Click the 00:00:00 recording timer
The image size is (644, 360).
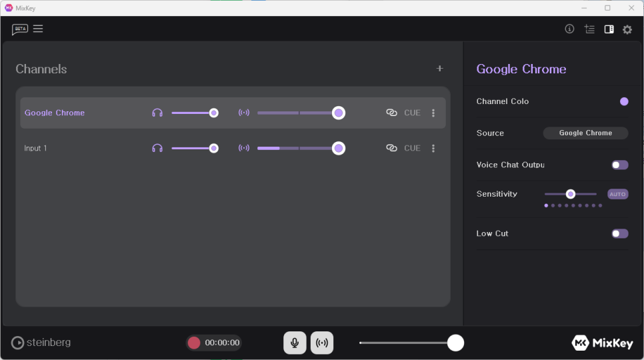(222, 343)
